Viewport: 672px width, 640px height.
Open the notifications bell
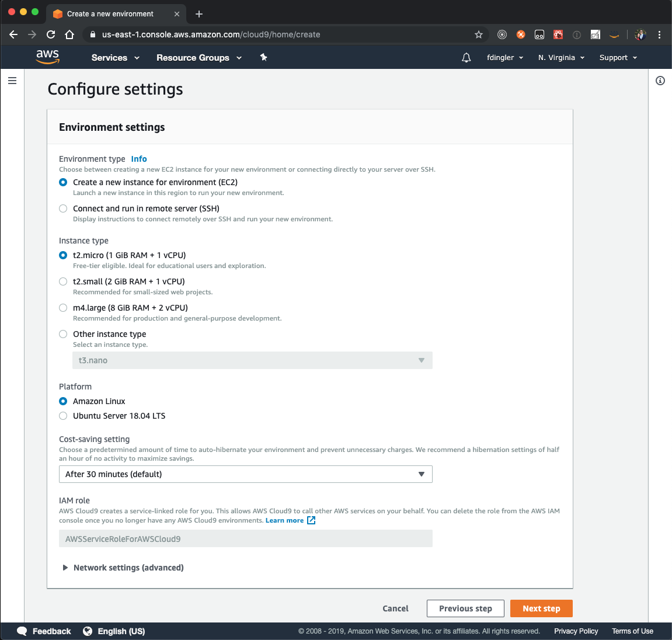click(x=466, y=57)
